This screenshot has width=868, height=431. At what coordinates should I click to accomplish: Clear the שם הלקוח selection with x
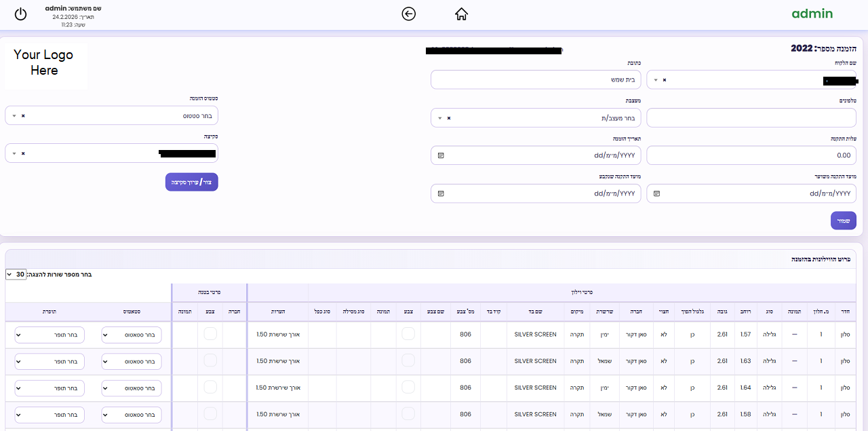pos(664,80)
